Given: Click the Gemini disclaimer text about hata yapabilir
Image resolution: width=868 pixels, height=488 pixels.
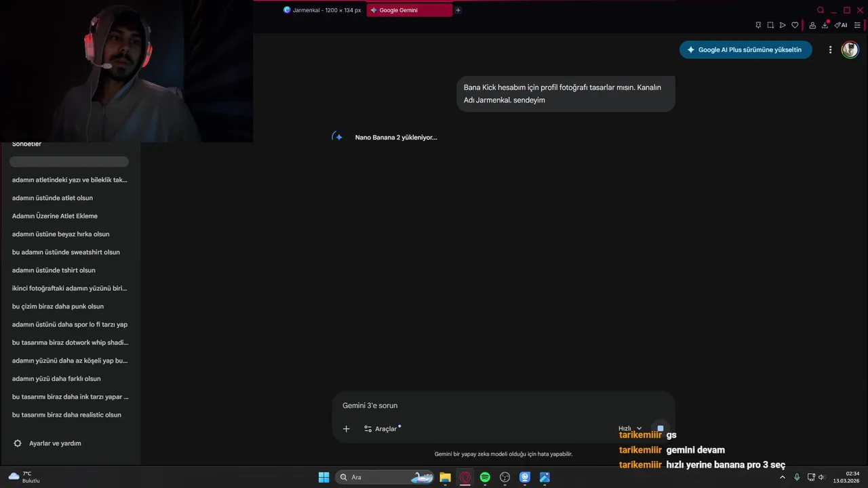Looking at the screenshot, I should [x=503, y=454].
